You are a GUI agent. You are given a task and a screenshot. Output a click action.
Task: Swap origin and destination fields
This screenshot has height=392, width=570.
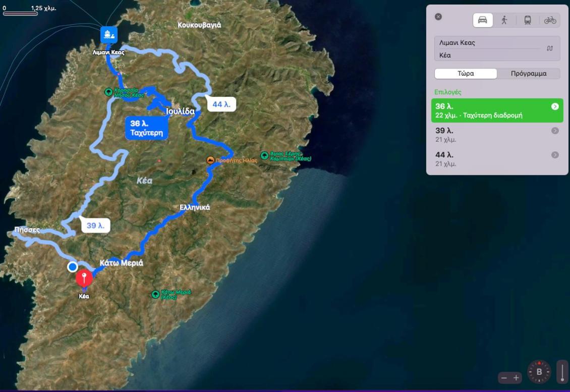pyautogui.click(x=550, y=48)
